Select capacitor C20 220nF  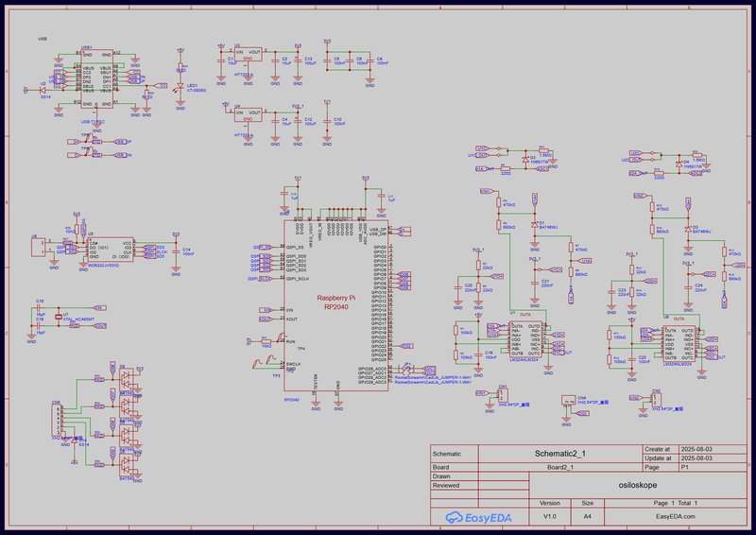[x=457, y=287]
